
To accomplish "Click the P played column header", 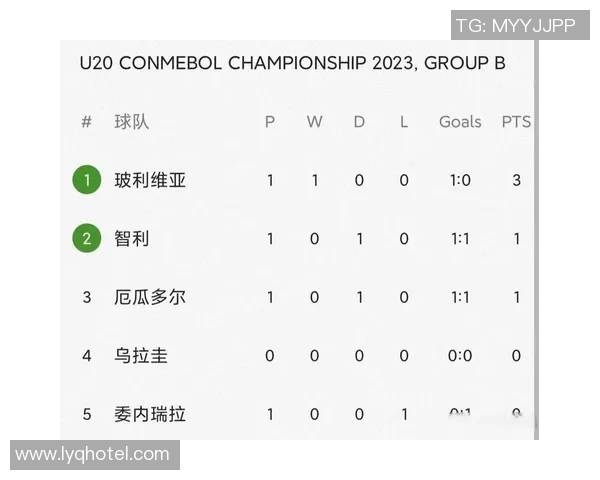I will coord(270,122).
